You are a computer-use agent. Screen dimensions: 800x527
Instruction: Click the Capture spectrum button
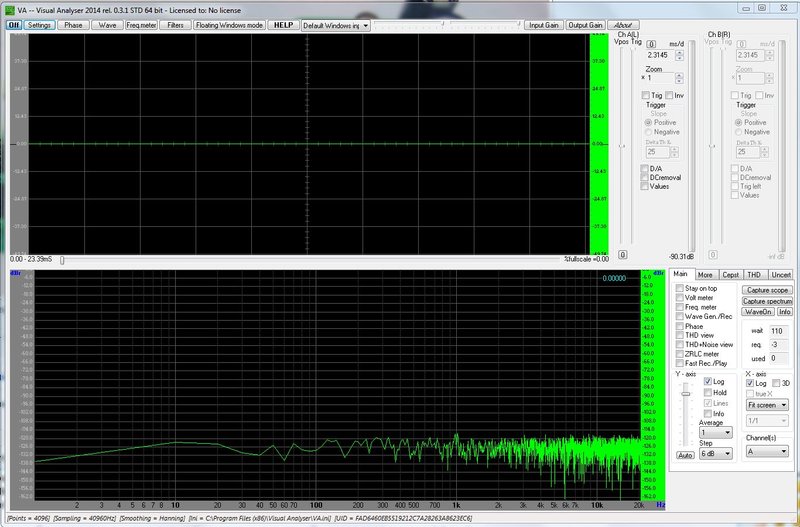tap(767, 300)
